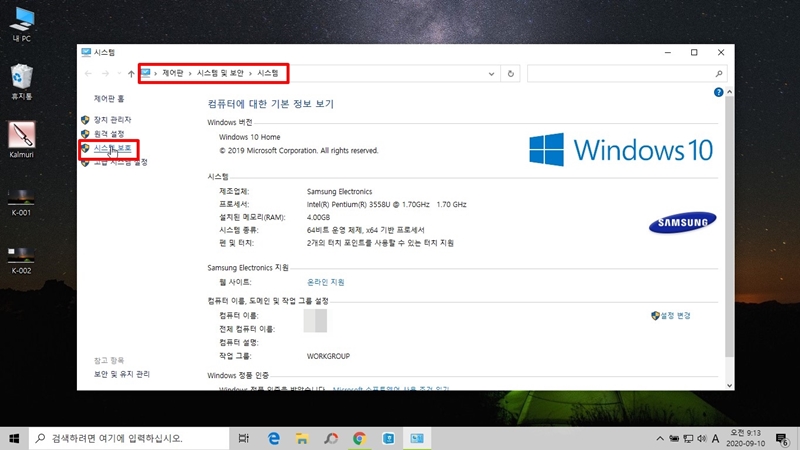The width and height of the screenshot is (800, 450).
Task: Open recent locations dropdown beside forward arrow
Action: coord(119,73)
